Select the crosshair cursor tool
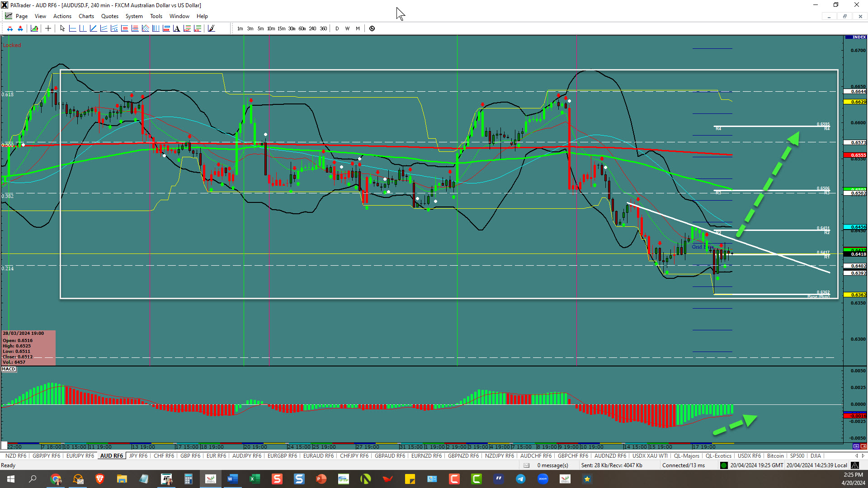The image size is (868, 488). [48, 28]
